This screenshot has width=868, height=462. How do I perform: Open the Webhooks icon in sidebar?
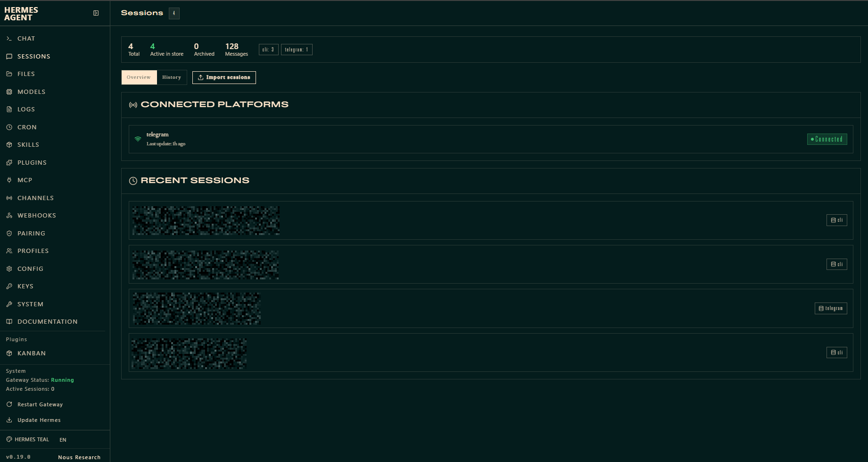pyautogui.click(x=9, y=216)
